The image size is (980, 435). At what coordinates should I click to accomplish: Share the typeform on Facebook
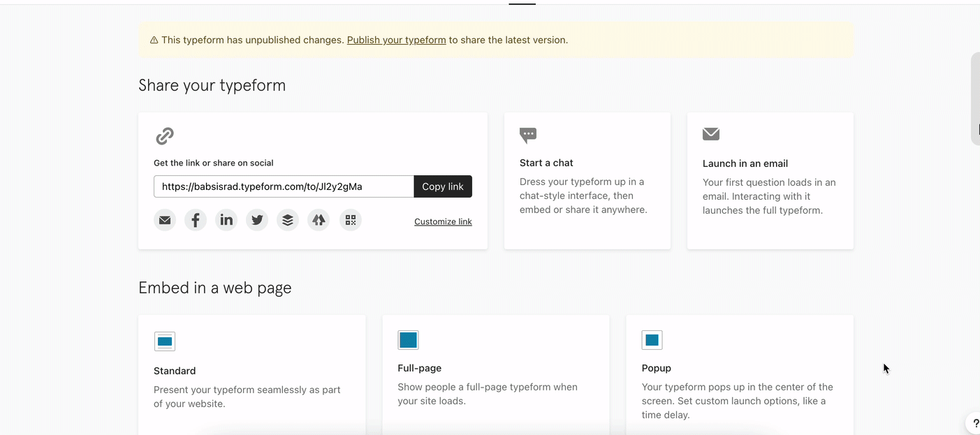[196, 220]
